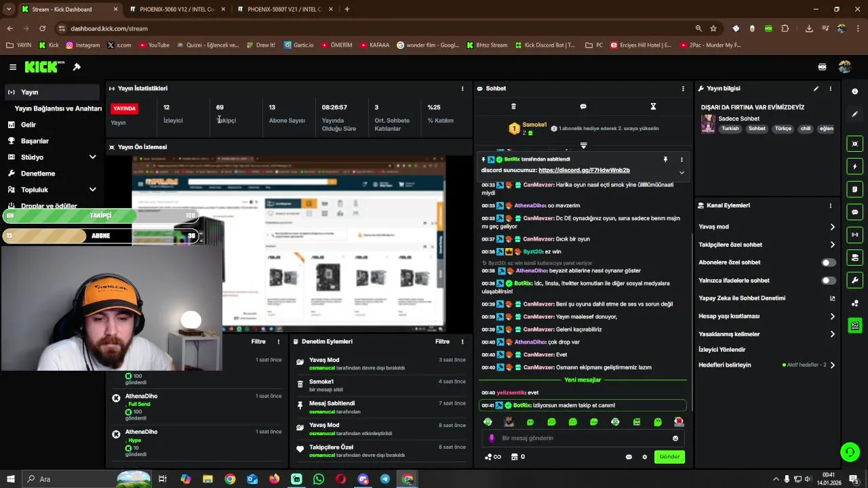Toggle Yalnızca ifadelerle sohbet switch
868x488 pixels.
(828, 281)
